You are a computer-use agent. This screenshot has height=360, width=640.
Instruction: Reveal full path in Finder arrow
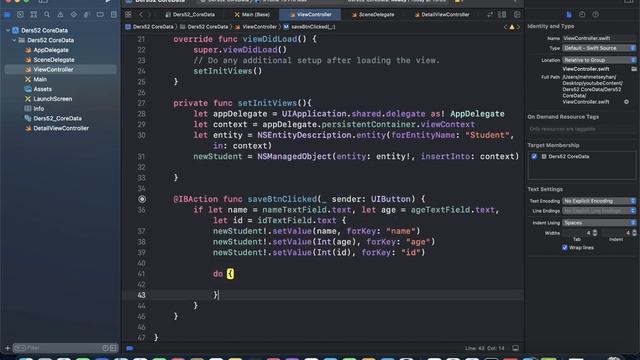[x=626, y=102]
